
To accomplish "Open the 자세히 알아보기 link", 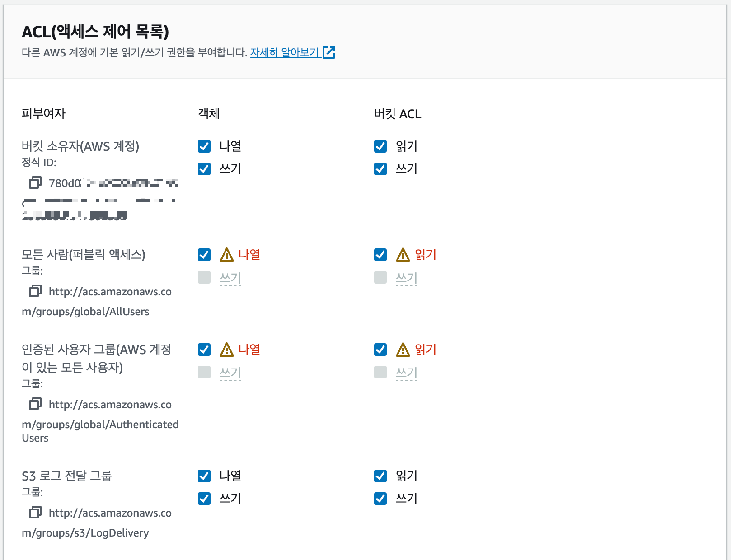I will click(285, 52).
